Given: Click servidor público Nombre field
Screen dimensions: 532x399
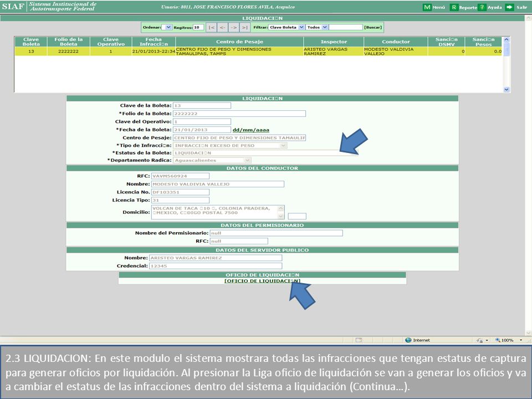Looking at the screenshot, I should click(216, 258).
